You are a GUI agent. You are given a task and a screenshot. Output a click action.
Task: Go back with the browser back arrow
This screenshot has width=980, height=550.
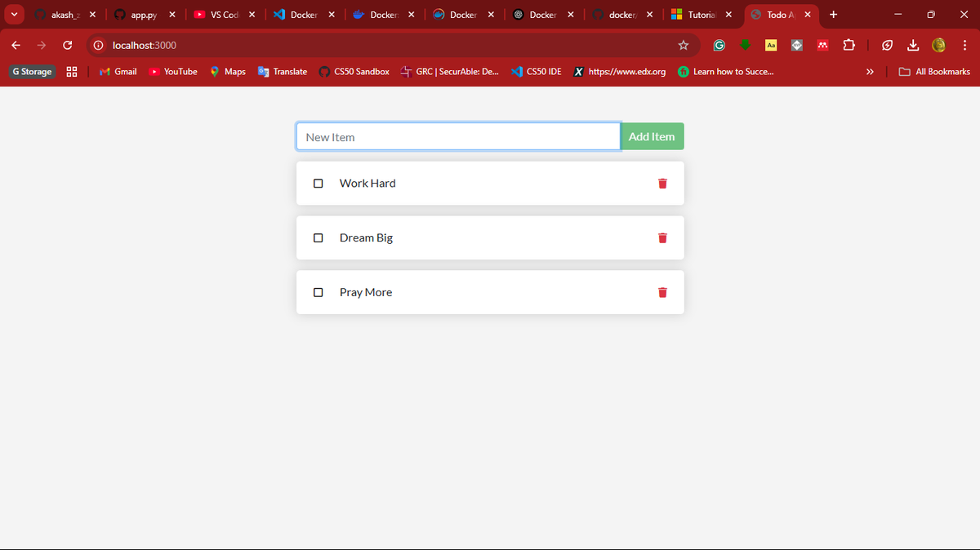16,45
